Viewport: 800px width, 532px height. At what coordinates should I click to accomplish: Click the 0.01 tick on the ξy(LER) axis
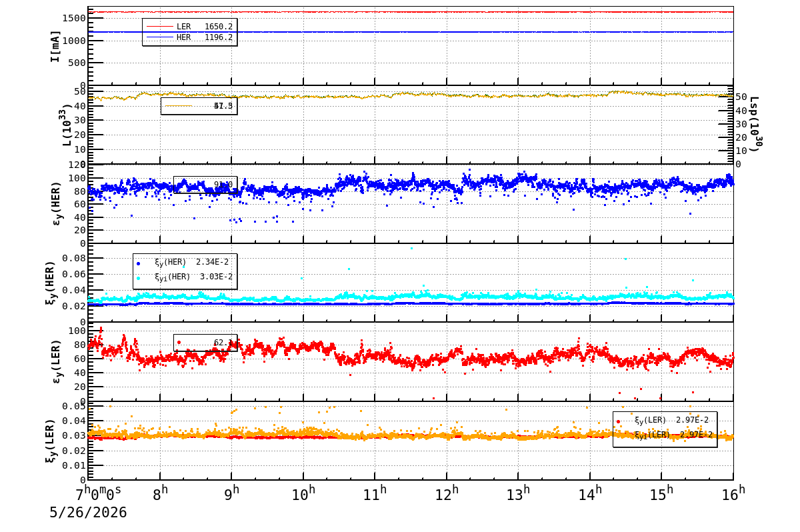click(x=73, y=465)
